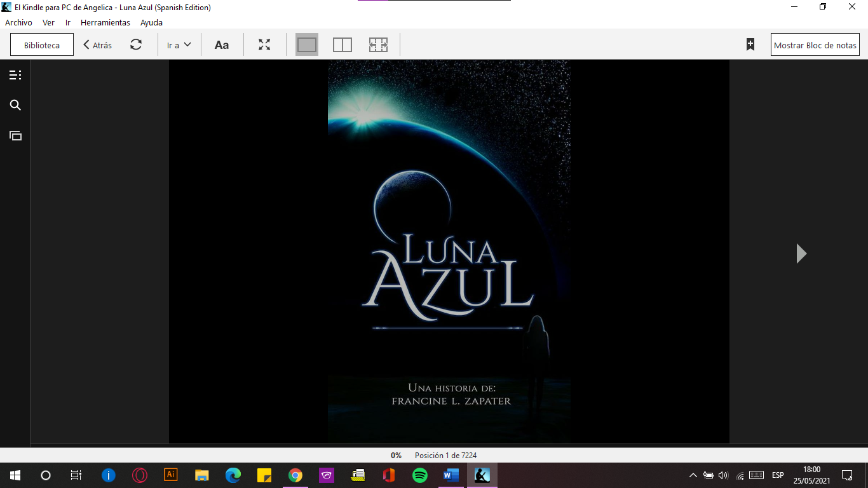Open the Herramientas menu
The width and height of the screenshot is (868, 488).
[x=105, y=22]
